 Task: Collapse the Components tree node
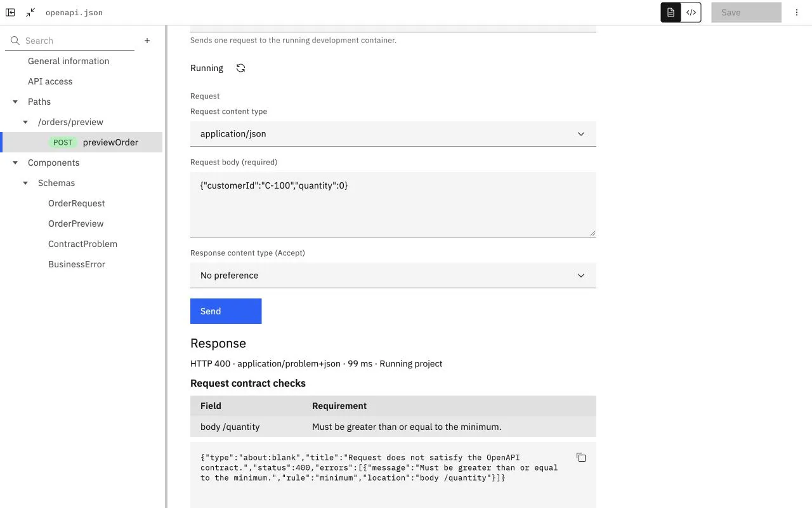pos(15,163)
